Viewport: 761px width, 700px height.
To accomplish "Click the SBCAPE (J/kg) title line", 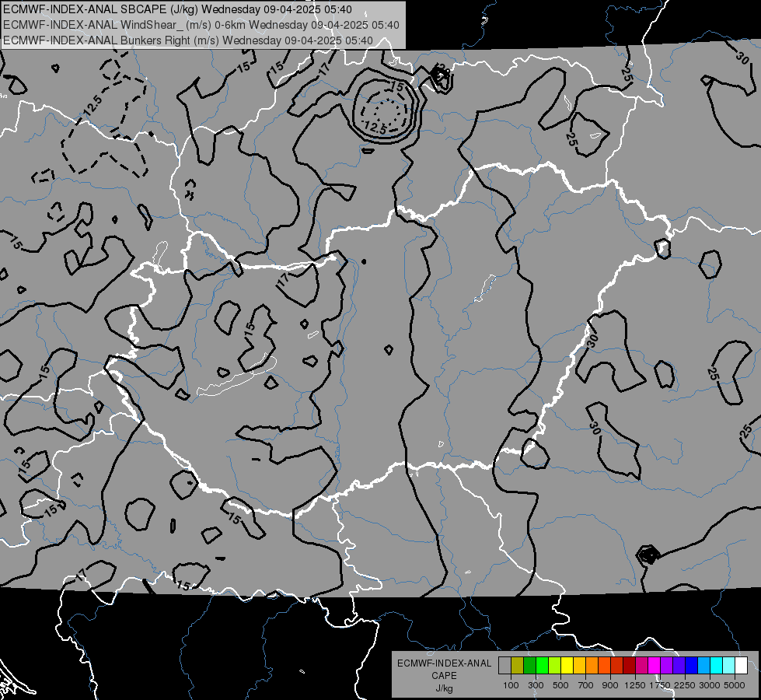I will pos(178,9).
